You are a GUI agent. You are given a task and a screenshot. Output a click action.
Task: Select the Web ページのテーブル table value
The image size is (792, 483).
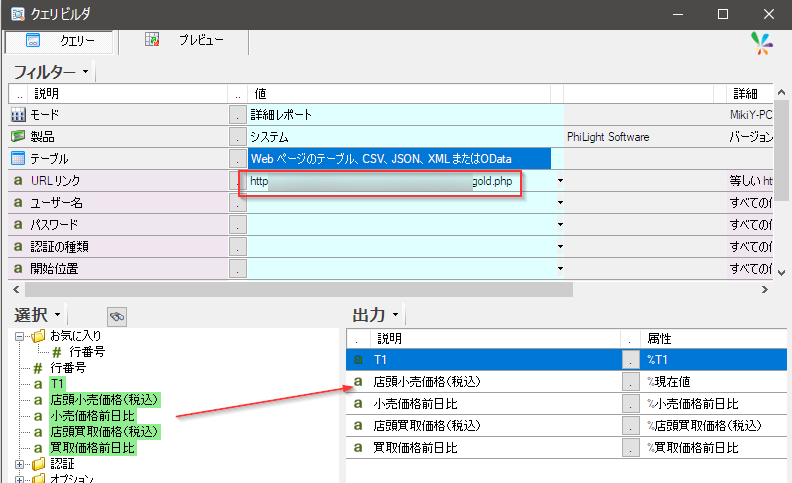tap(399, 159)
